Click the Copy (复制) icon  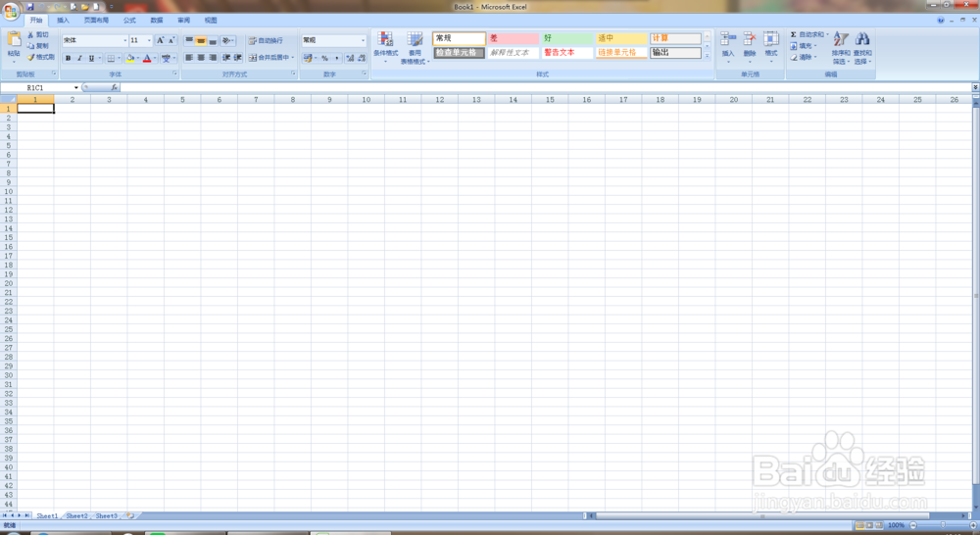(30, 46)
